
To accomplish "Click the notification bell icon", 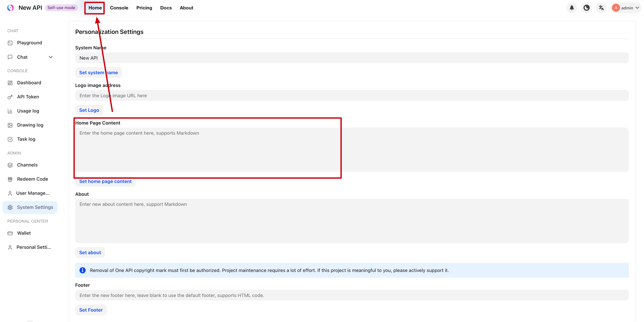I will (572, 8).
